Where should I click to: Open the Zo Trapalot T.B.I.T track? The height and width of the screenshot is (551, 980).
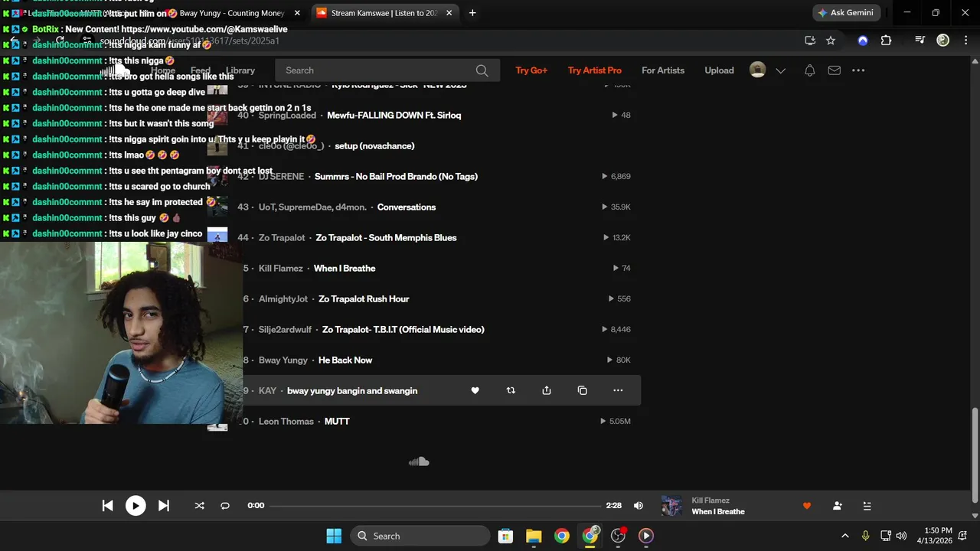coord(403,330)
